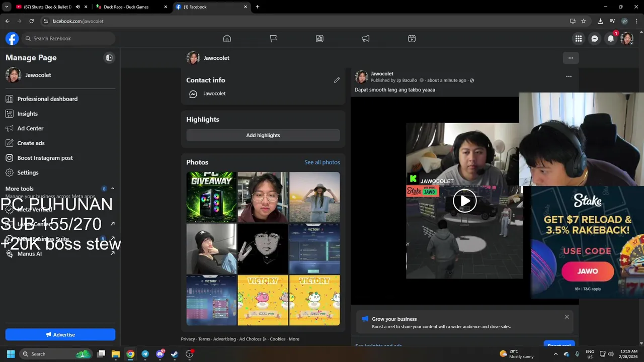Switch to the Duck Race tab
Viewport: 644px width, 362px height.
[x=126, y=7]
